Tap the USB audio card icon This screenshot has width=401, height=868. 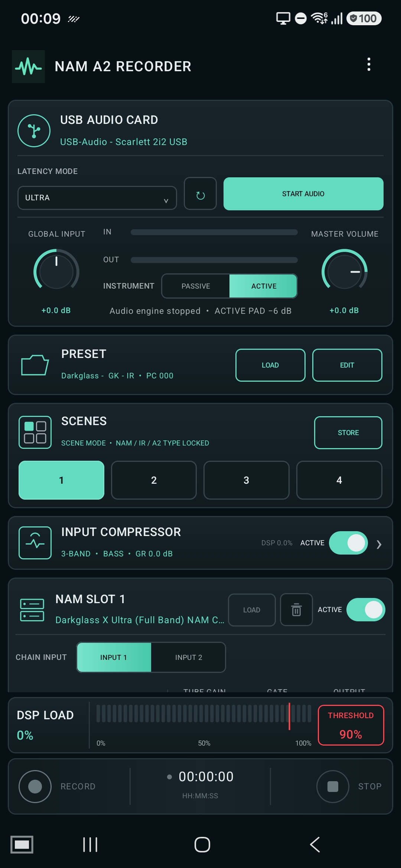34,131
